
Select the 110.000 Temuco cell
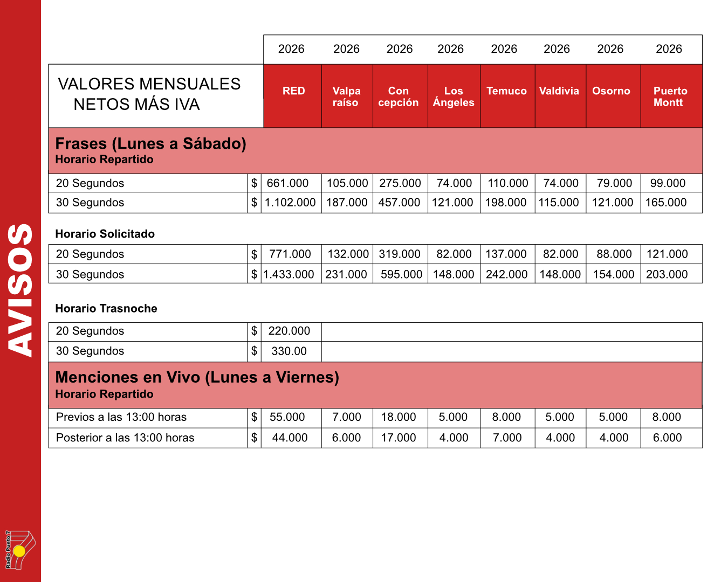pos(507,183)
